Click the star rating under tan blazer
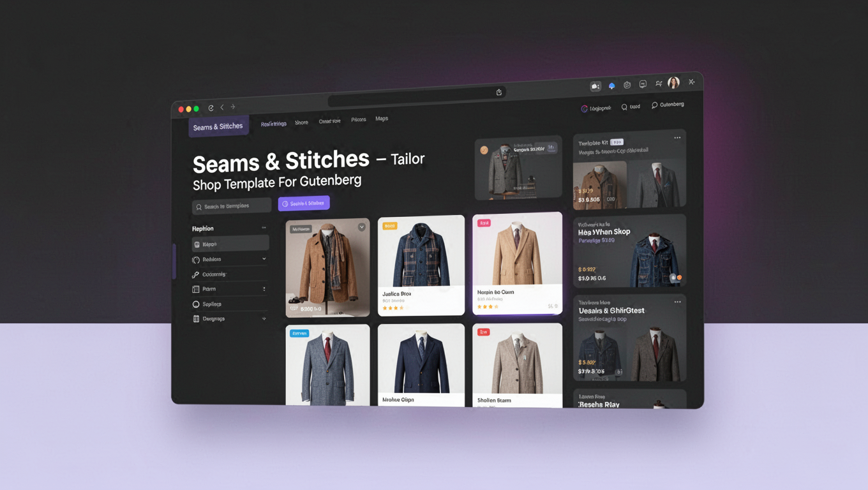Image resolution: width=868 pixels, height=490 pixels. coord(488,307)
